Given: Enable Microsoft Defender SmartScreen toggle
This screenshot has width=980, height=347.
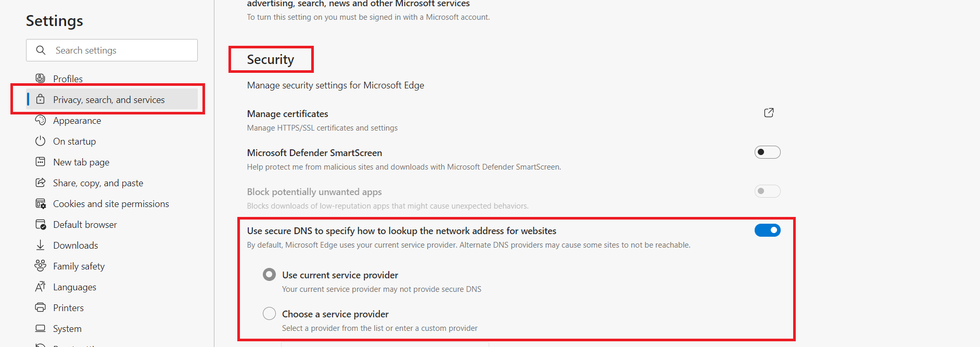Looking at the screenshot, I should 767,152.
